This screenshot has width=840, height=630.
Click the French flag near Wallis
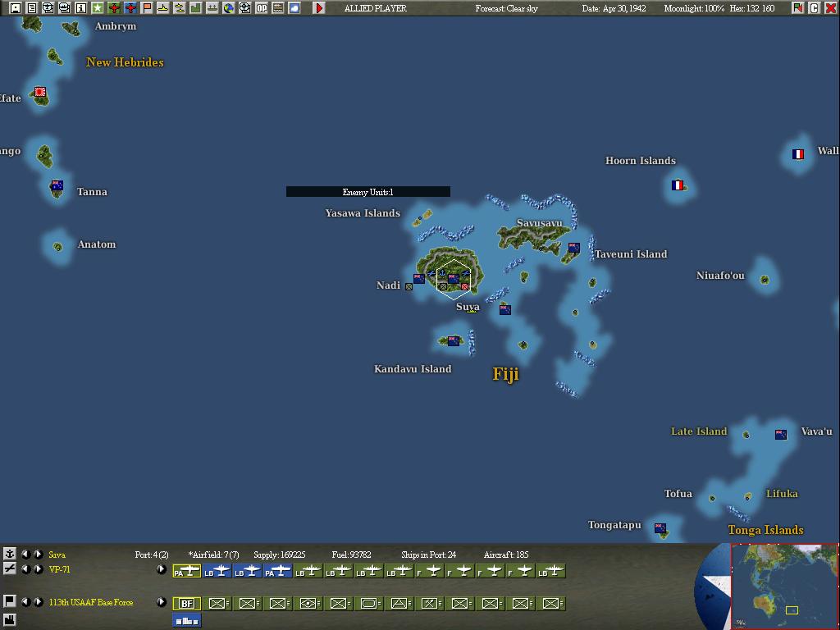tap(798, 154)
